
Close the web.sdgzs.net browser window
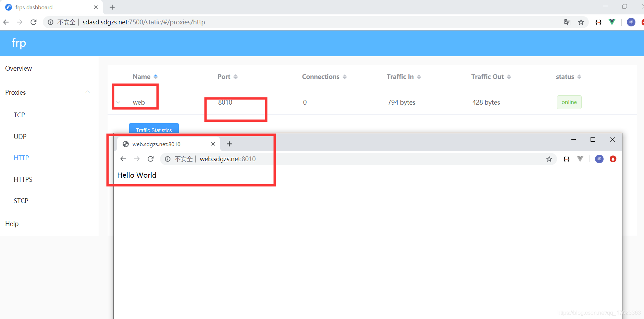coord(612,140)
